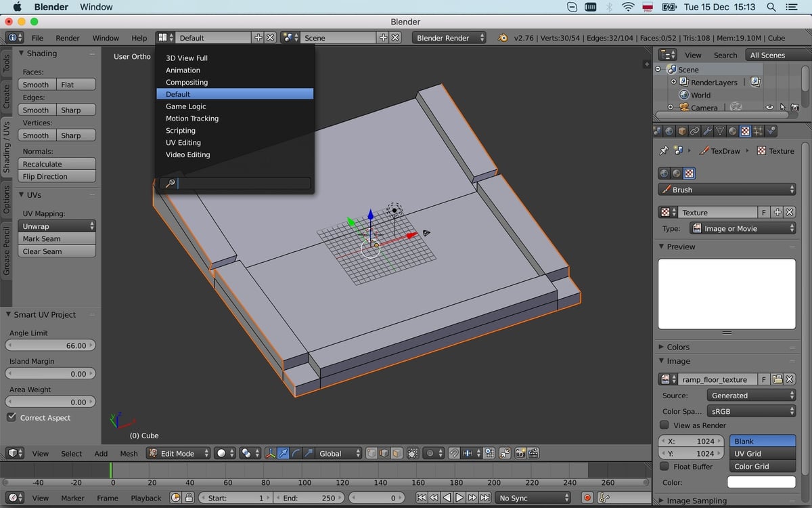Enable the Float Buffer checkbox
Image resolution: width=812 pixels, height=508 pixels.
coord(664,467)
